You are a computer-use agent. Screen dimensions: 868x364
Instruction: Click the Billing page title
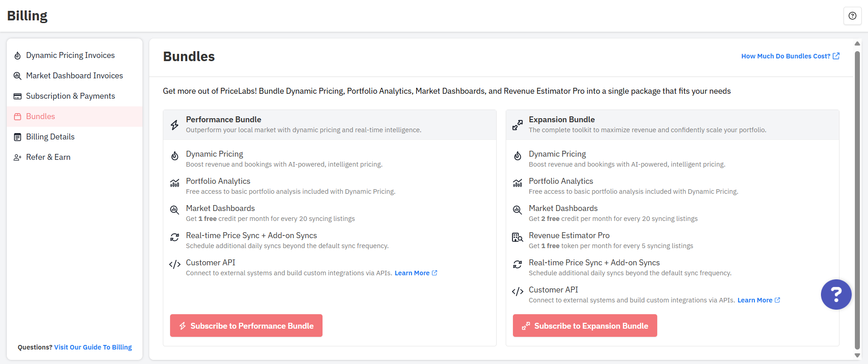click(27, 16)
